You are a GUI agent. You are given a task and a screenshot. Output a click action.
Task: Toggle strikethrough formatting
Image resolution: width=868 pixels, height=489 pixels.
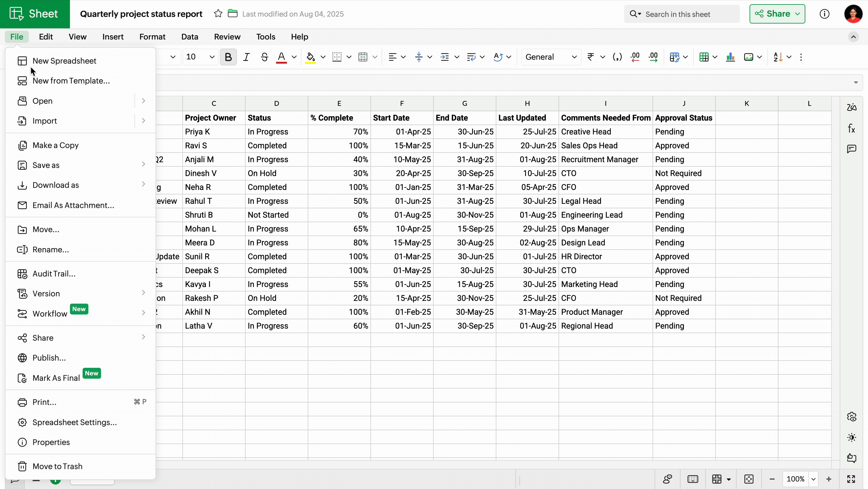(x=265, y=57)
